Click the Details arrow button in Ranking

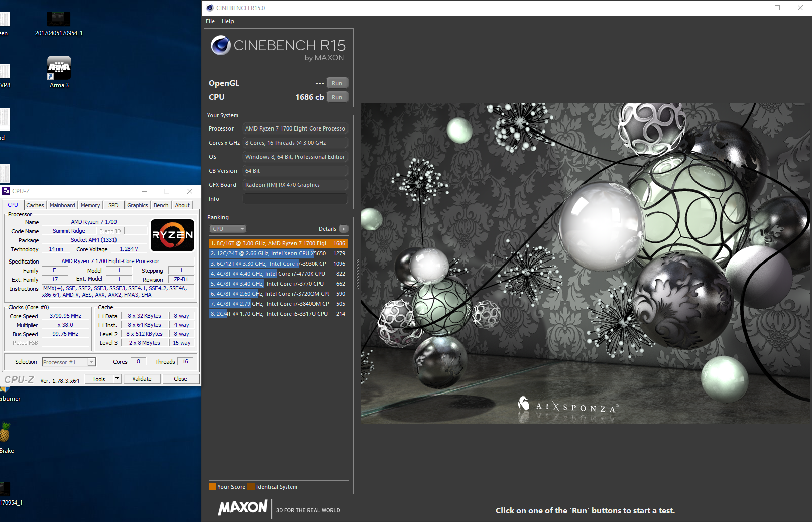pos(344,229)
